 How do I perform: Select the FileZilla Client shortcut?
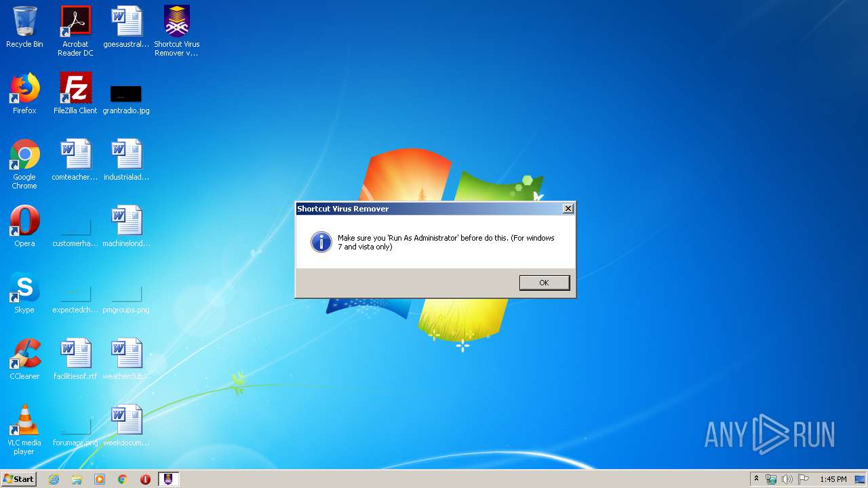tap(75, 94)
